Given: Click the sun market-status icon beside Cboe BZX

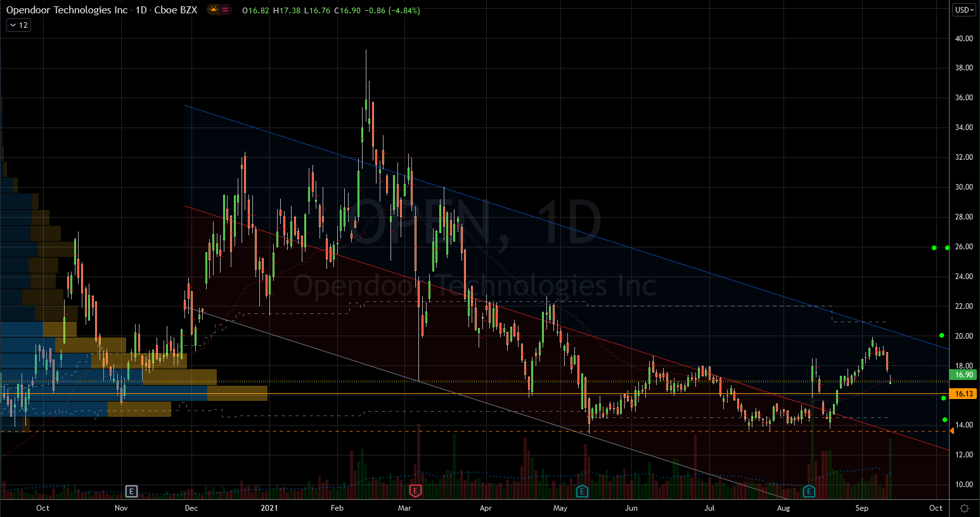Looking at the screenshot, I should click(214, 10).
